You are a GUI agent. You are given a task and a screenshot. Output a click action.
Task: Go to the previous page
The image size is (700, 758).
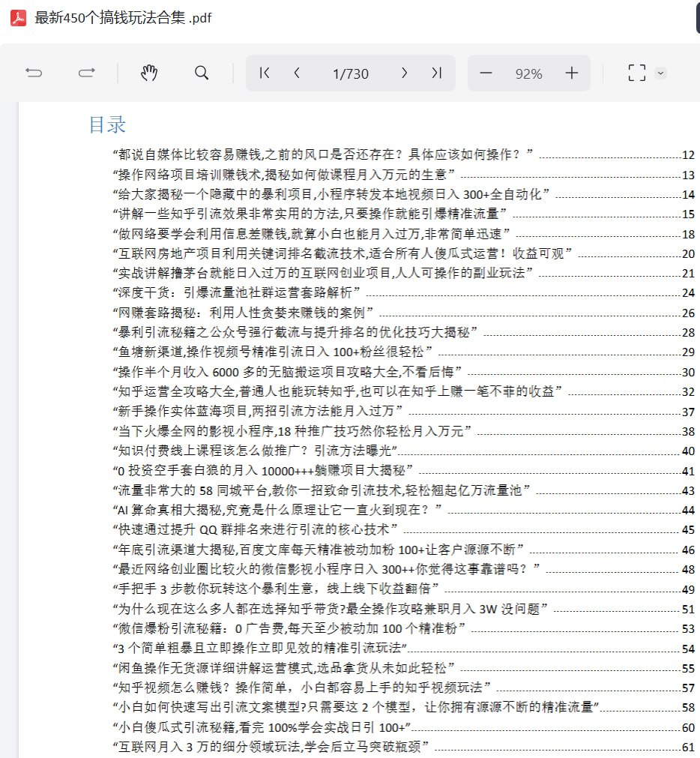pos(298,73)
